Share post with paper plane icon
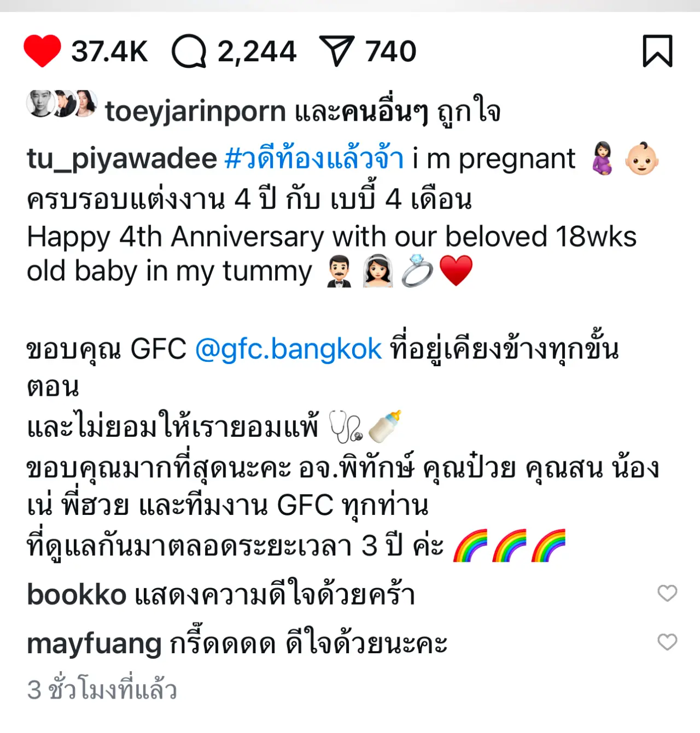The height and width of the screenshot is (733, 700). point(336,51)
